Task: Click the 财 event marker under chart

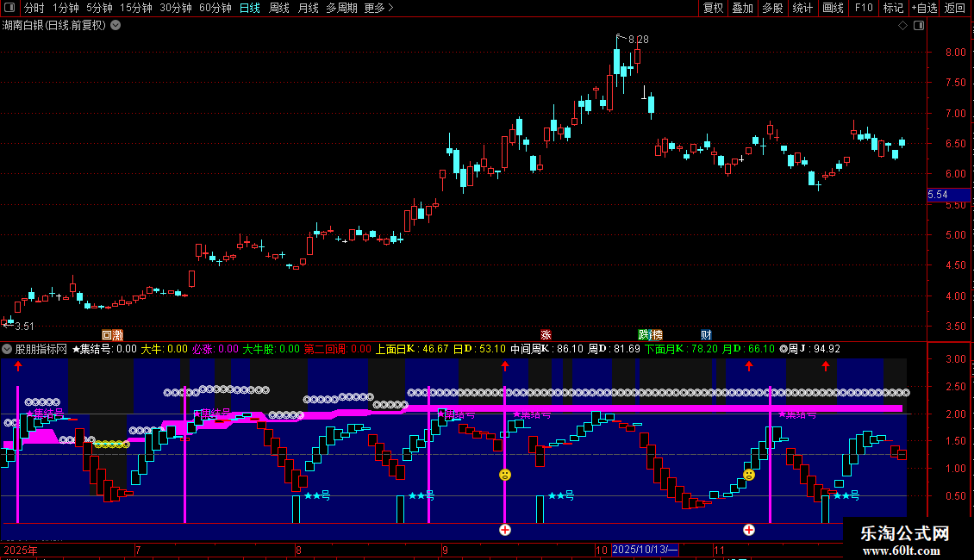Action: (706, 335)
